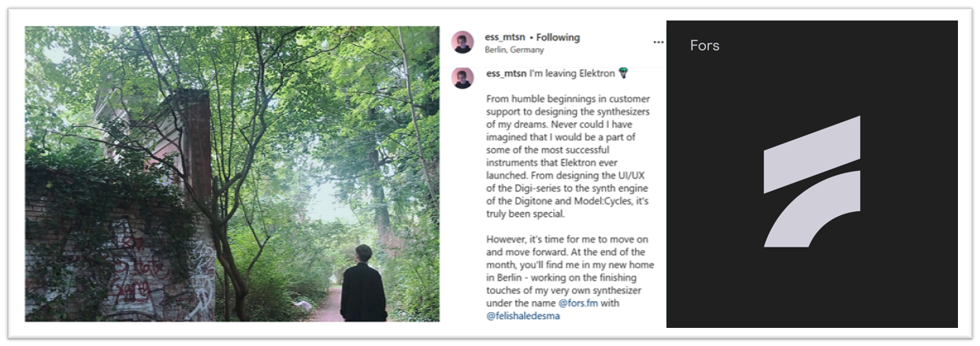Screen dimensions: 980x346
Task: Open the @felishaledesma mention link
Action: [x=523, y=316]
